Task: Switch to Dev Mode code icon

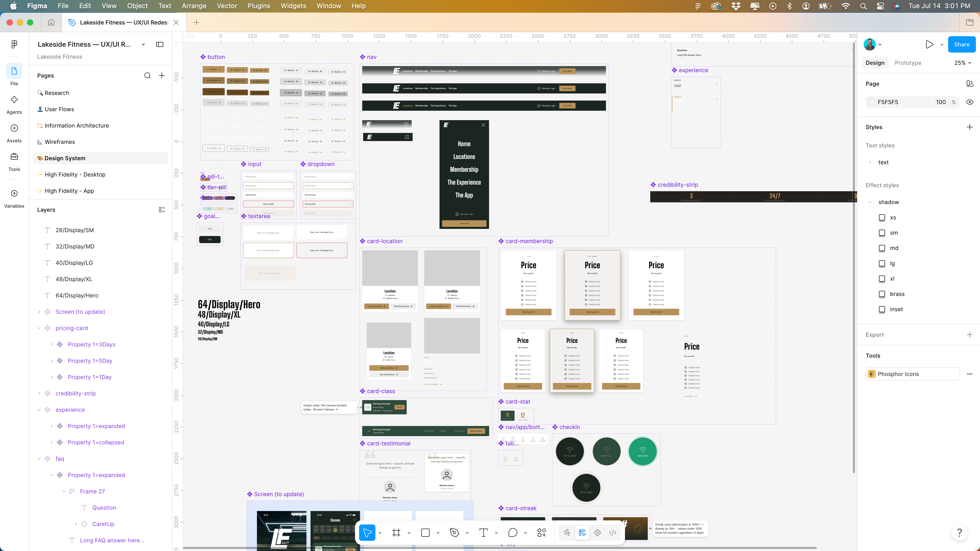Action: 612,533
